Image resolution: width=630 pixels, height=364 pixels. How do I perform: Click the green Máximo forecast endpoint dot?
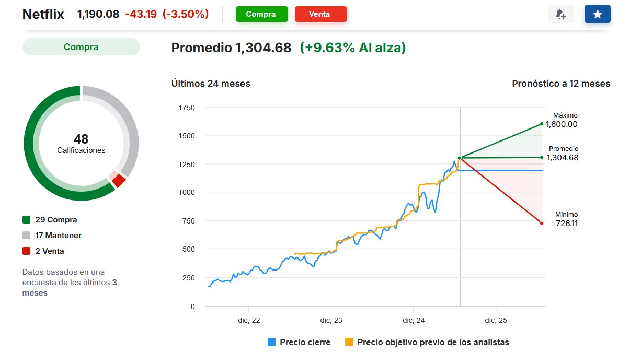pyautogui.click(x=541, y=124)
